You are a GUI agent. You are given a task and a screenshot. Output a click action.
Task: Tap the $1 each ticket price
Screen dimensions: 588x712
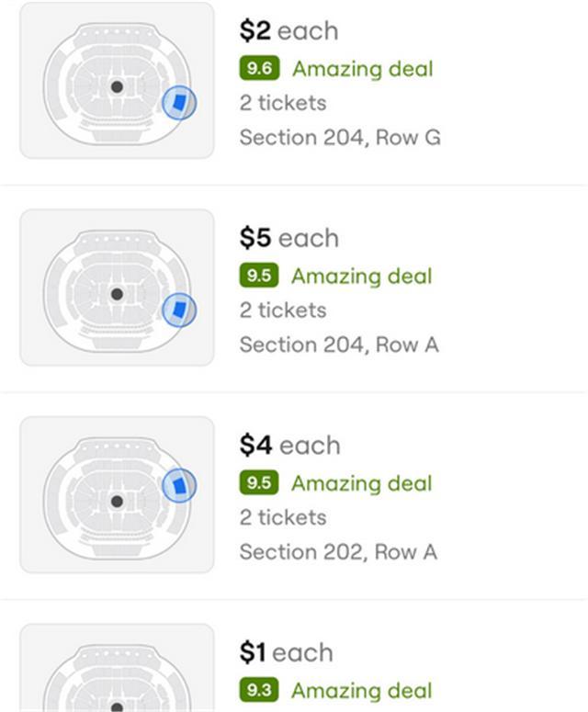(x=286, y=653)
